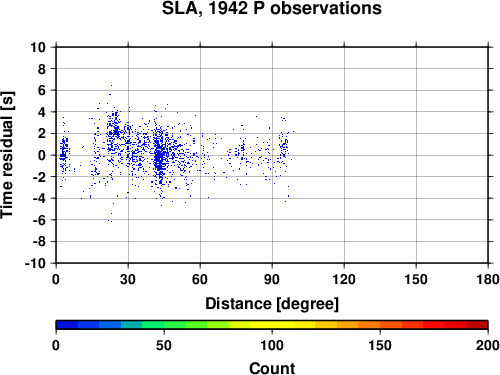
Task: Select the dark blue end of the colorbar
Action: pos(67,325)
